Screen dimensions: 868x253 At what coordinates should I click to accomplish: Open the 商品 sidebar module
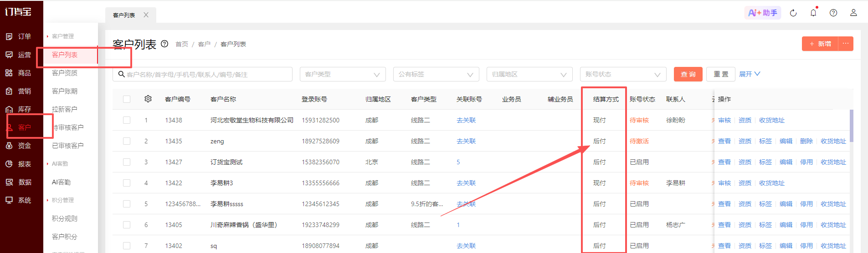coord(18,73)
